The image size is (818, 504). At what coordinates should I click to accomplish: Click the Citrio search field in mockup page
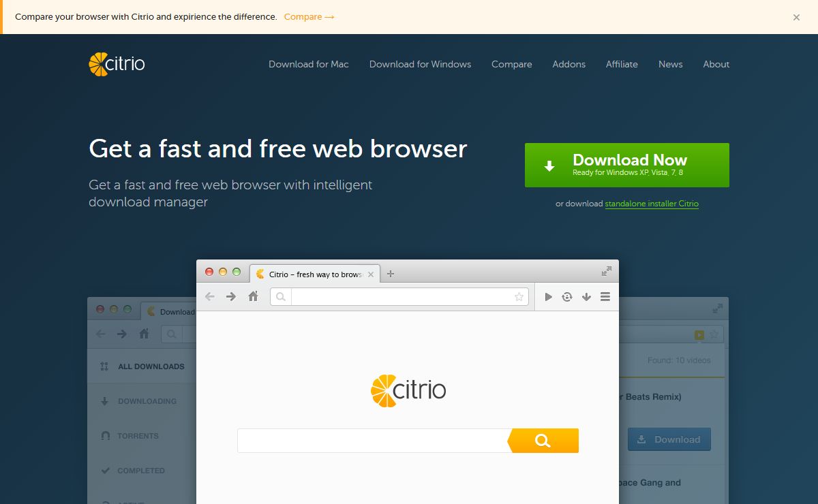373,441
